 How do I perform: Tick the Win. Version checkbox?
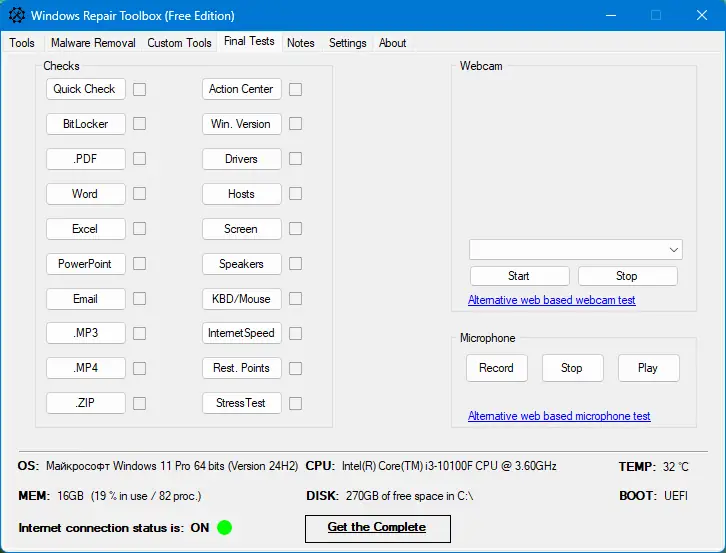(295, 124)
